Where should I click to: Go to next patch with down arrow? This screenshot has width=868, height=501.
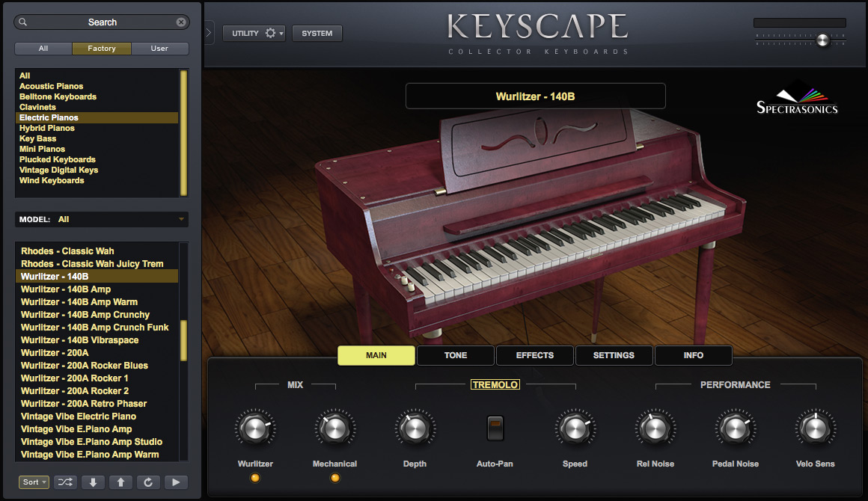click(x=93, y=482)
